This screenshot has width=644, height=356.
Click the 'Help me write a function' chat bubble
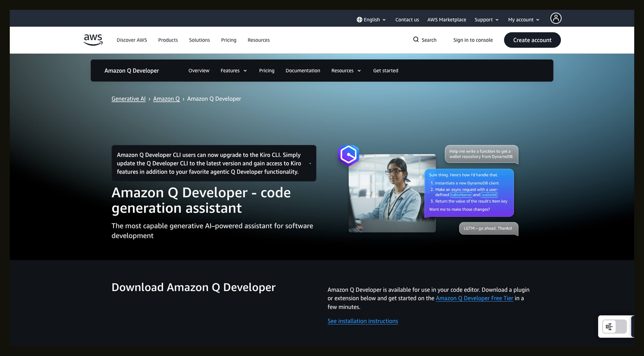481,154
